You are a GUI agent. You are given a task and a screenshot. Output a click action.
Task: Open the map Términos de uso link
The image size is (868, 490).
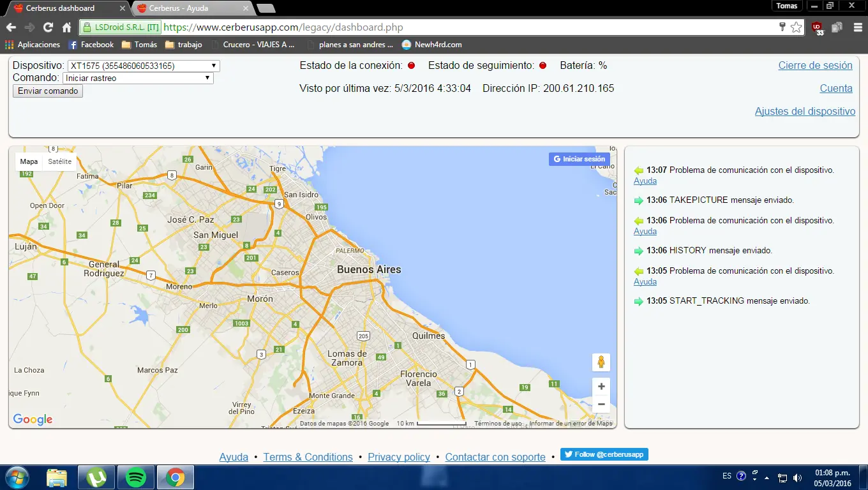[x=498, y=423]
